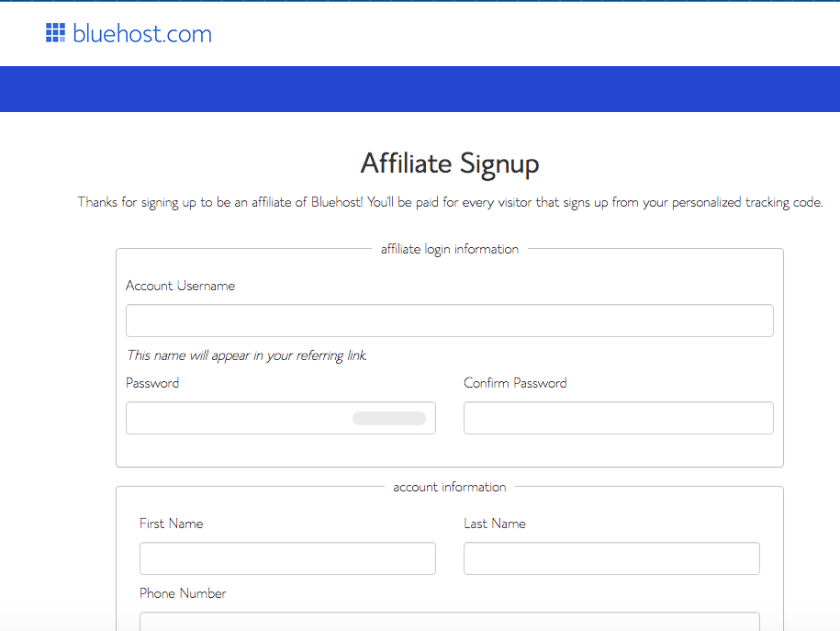Focus the Last Name text box
840x631 pixels.
pyautogui.click(x=611, y=558)
